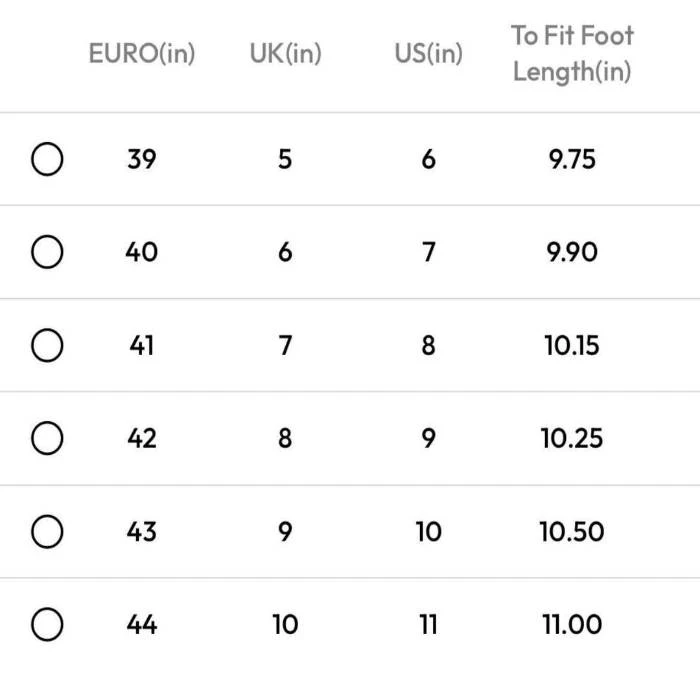Click the US size 11 cell
Image resolution: width=700 pixels, height=700 pixels.
[428, 625]
